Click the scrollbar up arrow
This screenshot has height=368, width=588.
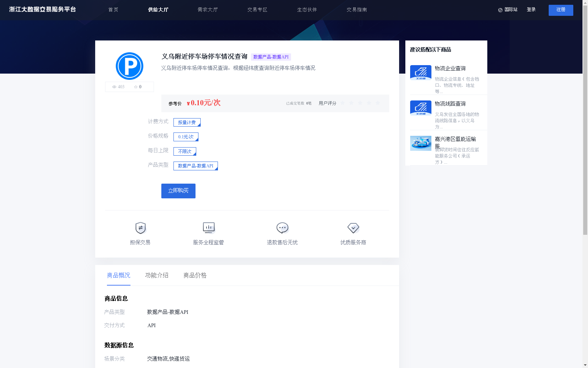[x=585, y=2]
